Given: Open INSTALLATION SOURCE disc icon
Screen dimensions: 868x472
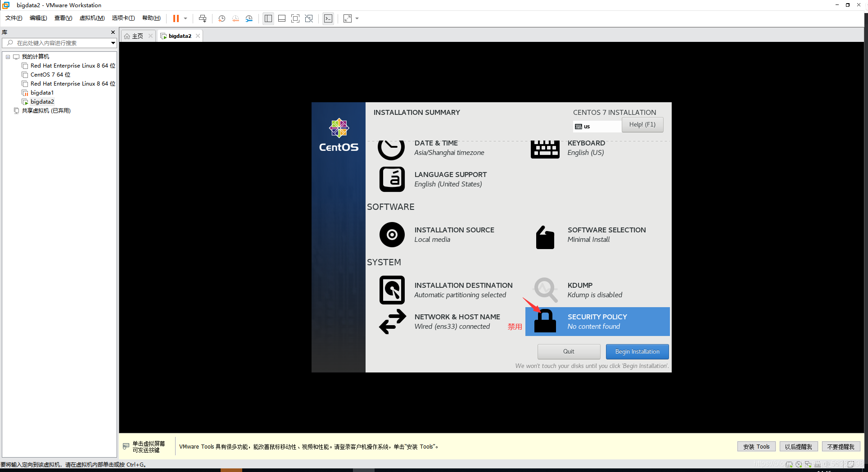Looking at the screenshot, I should pos(392,235).
